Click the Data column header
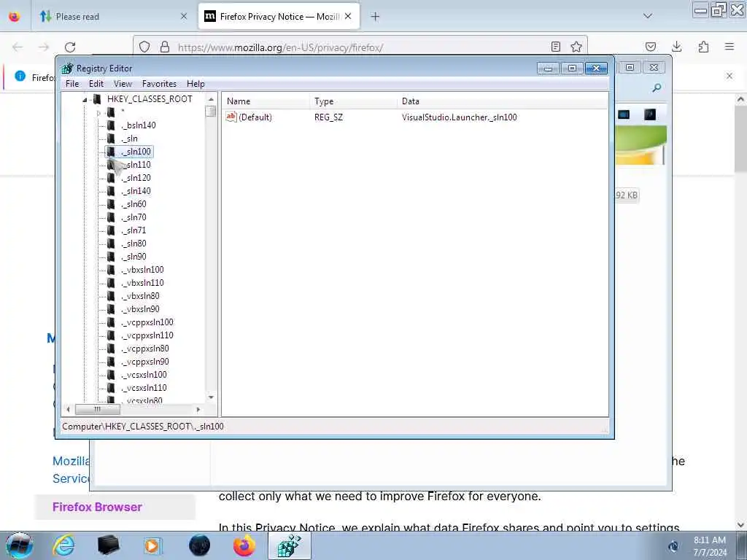 pos(503,101)
